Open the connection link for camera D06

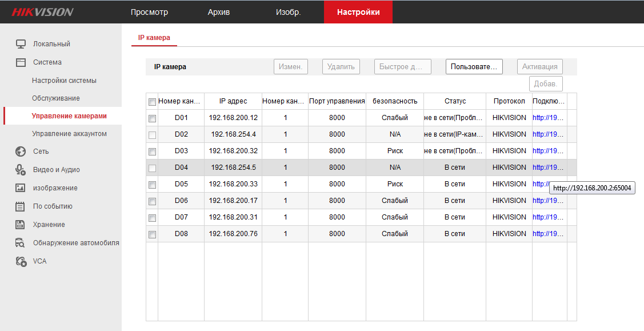click(548, 201)
